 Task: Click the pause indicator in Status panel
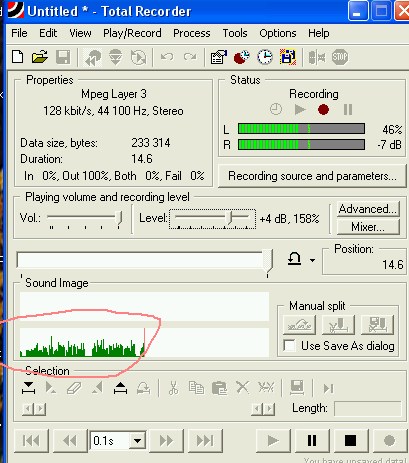tap(348, 109)
